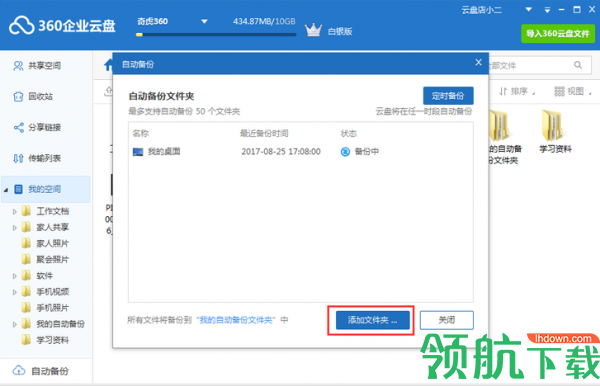Screen dimensions: 600x386
Task: Click the 名称 column header
Action: click(x=140, y=133)
